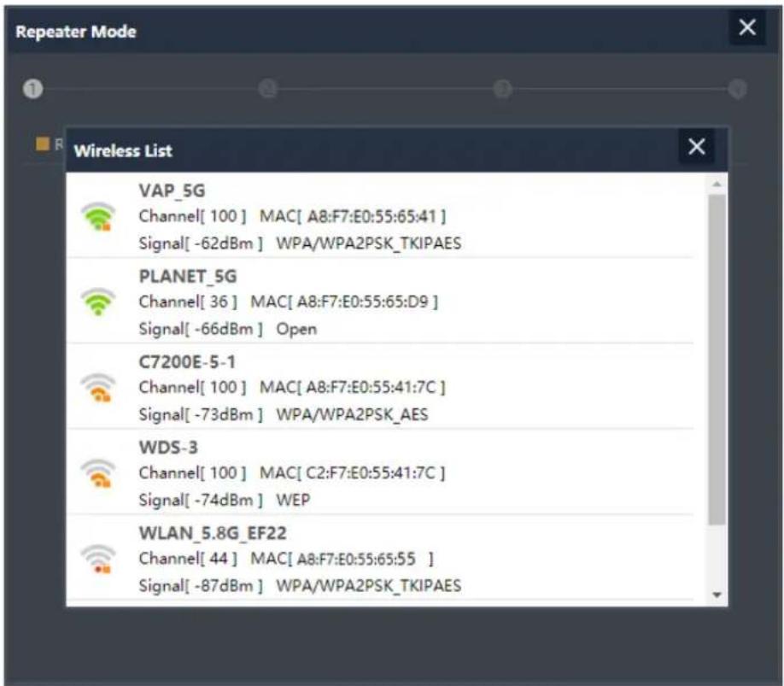
Task: Click Channel 44 of WLAN_5.8G_EF22
Action: click(x=188, y=559)
